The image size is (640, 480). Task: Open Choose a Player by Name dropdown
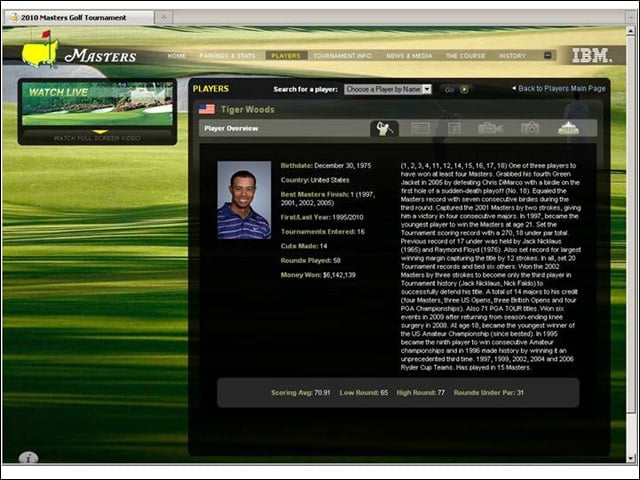click(388, 89)
